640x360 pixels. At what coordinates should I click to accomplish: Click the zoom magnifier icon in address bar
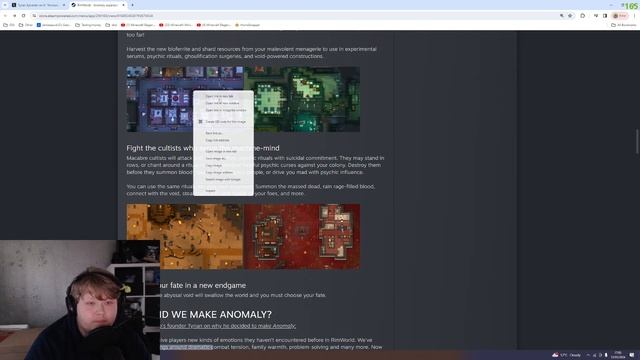coord(562,16)
